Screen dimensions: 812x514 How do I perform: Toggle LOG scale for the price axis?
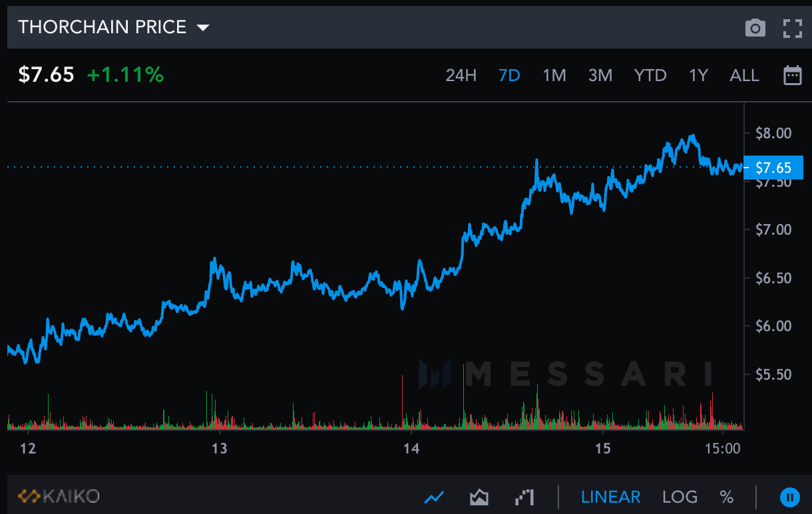coord(680,497)
